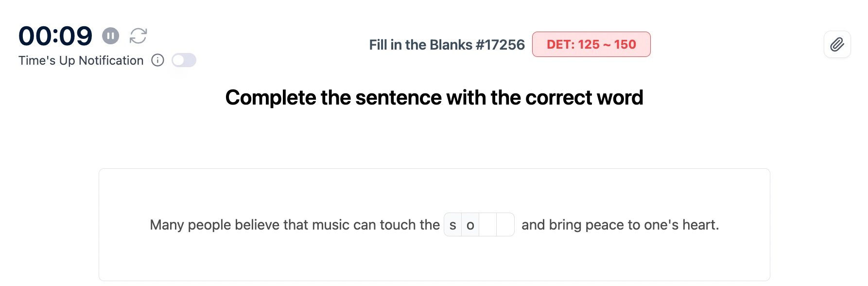The height and width of the screenshot is (286, 868).
Task: Click the Fill in the Blanks #17256 title
Action: (x=447, y=45)
